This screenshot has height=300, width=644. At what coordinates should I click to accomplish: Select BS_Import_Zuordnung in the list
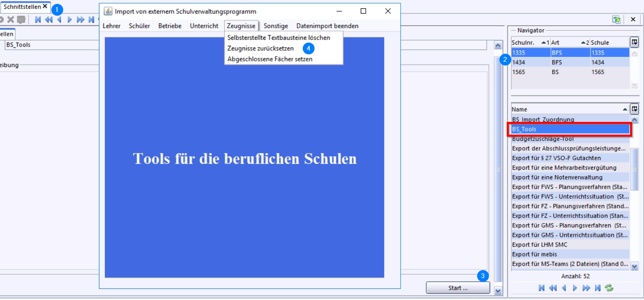coord(570,120)
